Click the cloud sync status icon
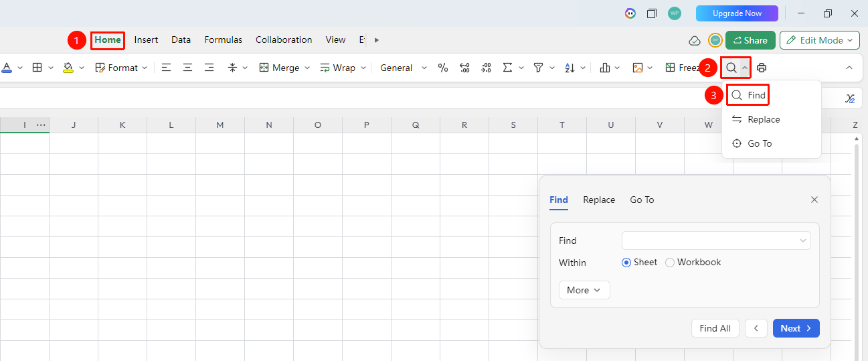This screenshot has width=868, height=361. point(695,41)
